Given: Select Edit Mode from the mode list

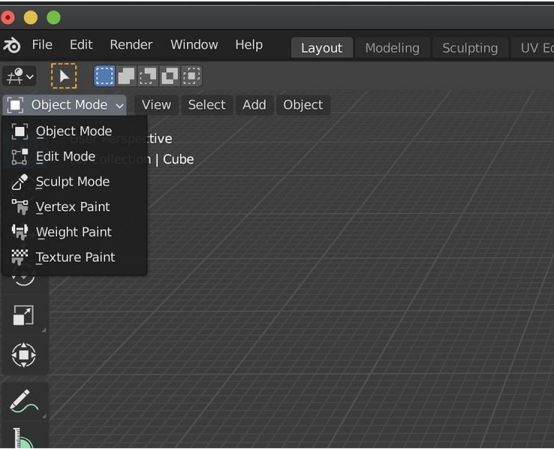Looking at the screenshot, I should (x=74, y=156).
